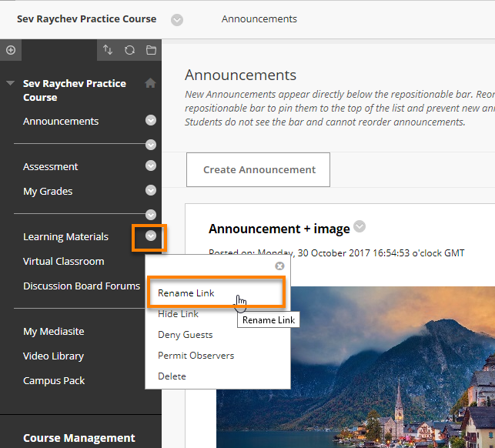The image size is (495, 448).
Task: Open options chevron beside Announcement + image title
Action: tap(359, 227)
